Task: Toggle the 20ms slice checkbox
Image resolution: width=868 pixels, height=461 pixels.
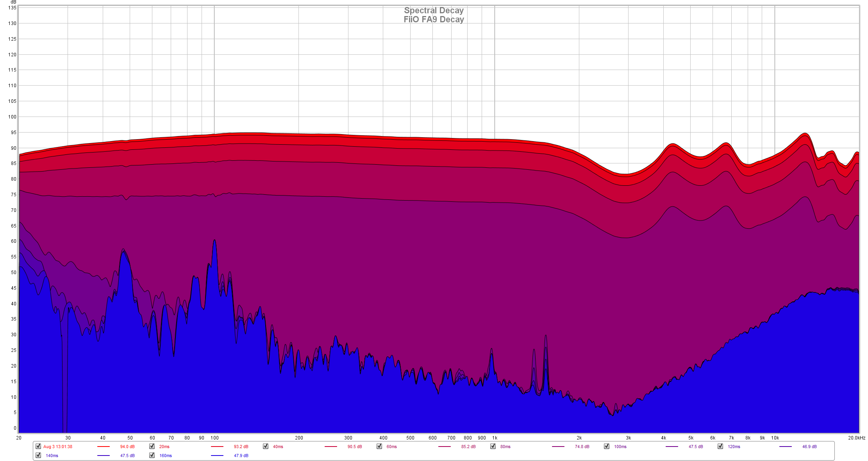Action: point(152,446)
